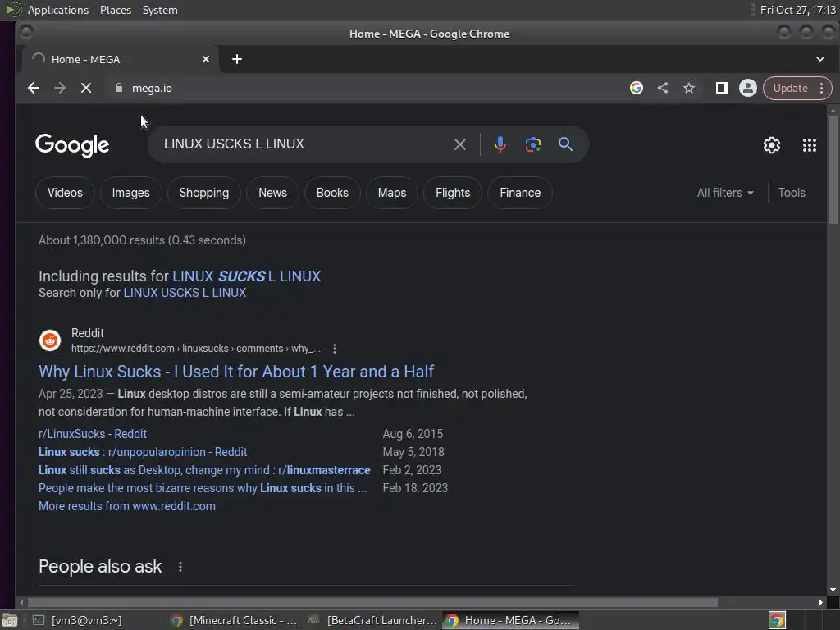This screenshot has width=840, height=630.
Task: Clear the search query text
Action: pyautogui.click(x=459, y=144)
